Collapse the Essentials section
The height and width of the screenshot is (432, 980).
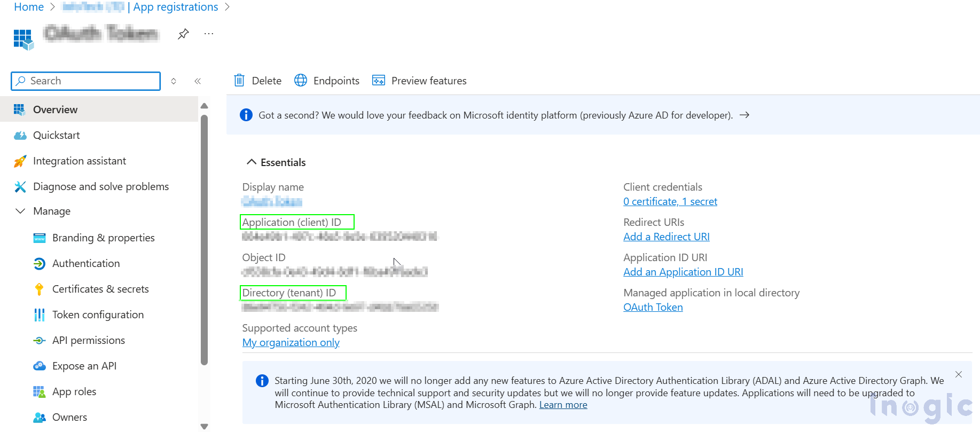pyautogui.click(x=251, y=162)
